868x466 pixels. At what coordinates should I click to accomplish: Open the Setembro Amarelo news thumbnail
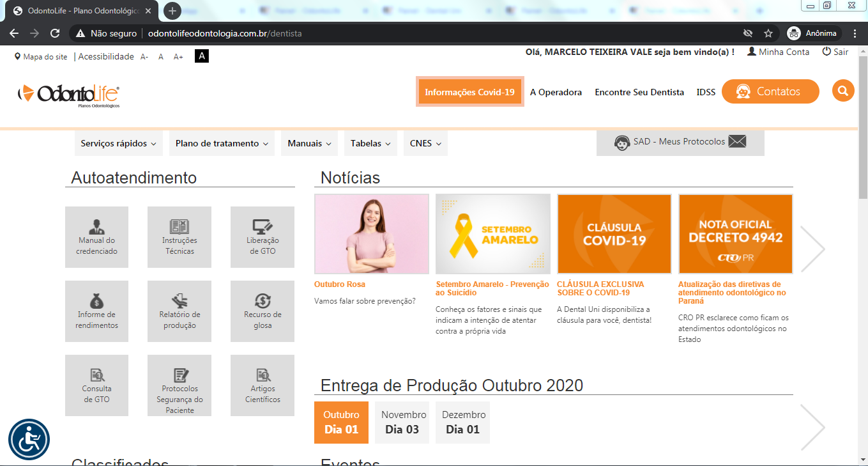[x=492, y=234]
